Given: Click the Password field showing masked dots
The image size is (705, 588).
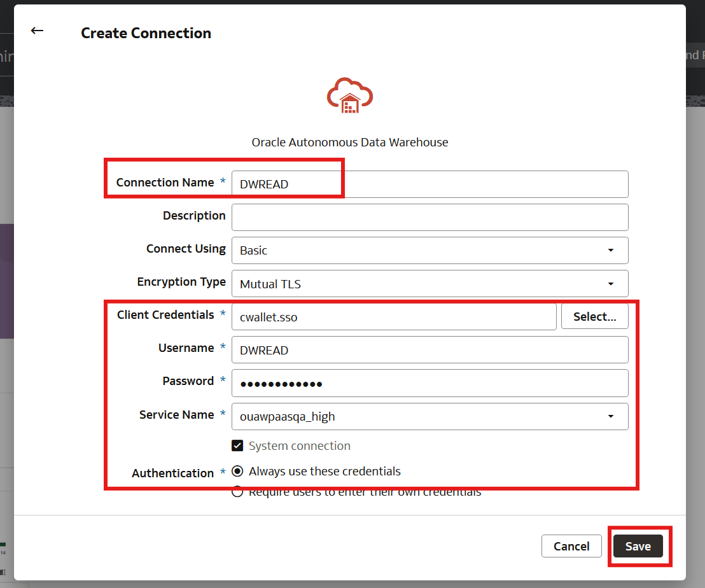Looking at the screenshot, I should click(429, 383).
